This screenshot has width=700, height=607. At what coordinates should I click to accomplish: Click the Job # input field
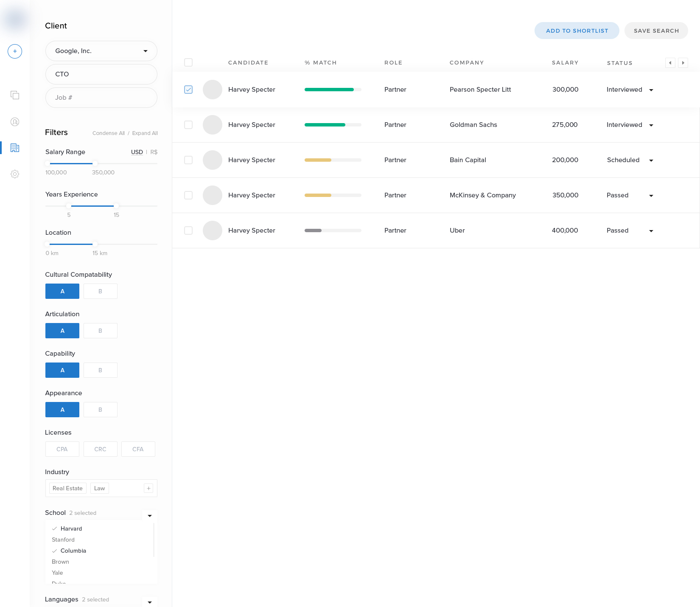click(101, 98)
